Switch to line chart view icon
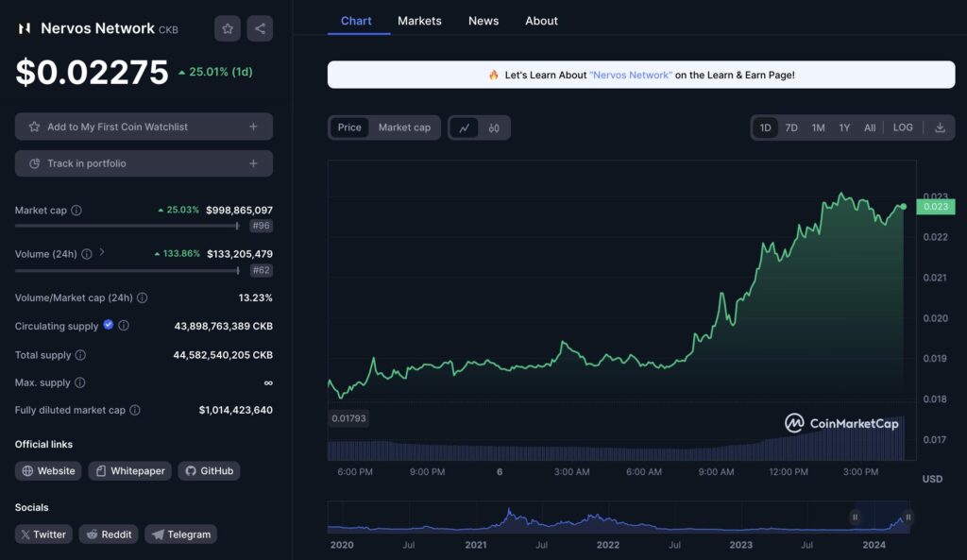The height and width of the screenshot is (560, 967). pyautogui.click(x=464, y=127)
